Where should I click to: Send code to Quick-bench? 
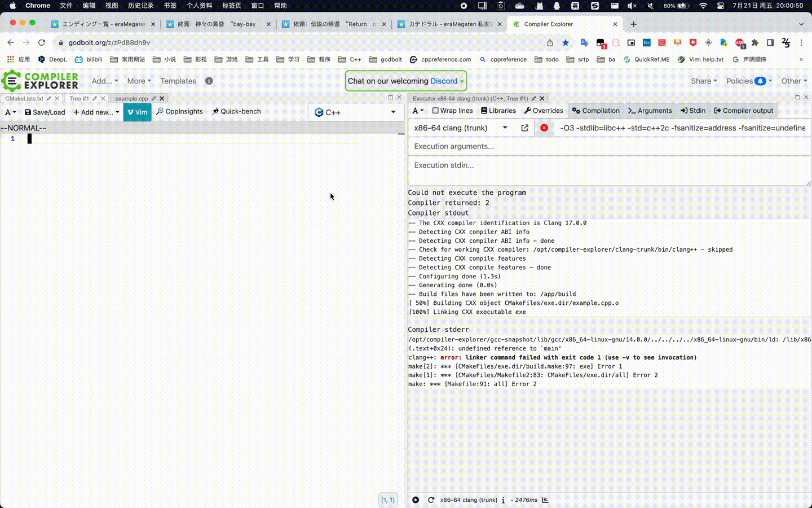(236, 111)
